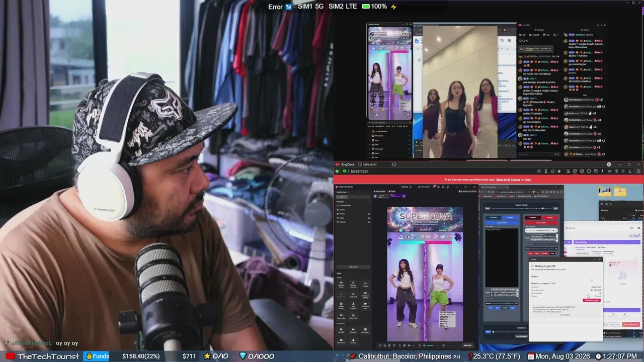Click the Promote again button
Viewport: 644px width, 362px height.
click(x=592, y=300)
